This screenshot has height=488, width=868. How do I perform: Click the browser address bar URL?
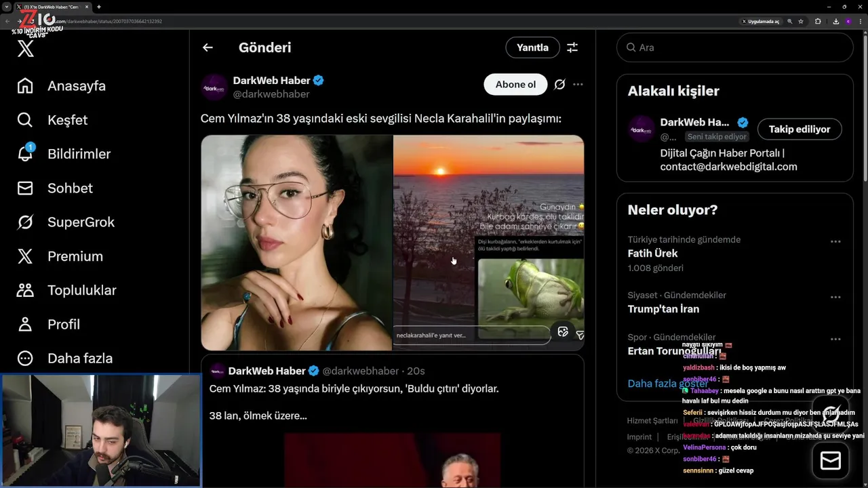(x=108, y=21)
